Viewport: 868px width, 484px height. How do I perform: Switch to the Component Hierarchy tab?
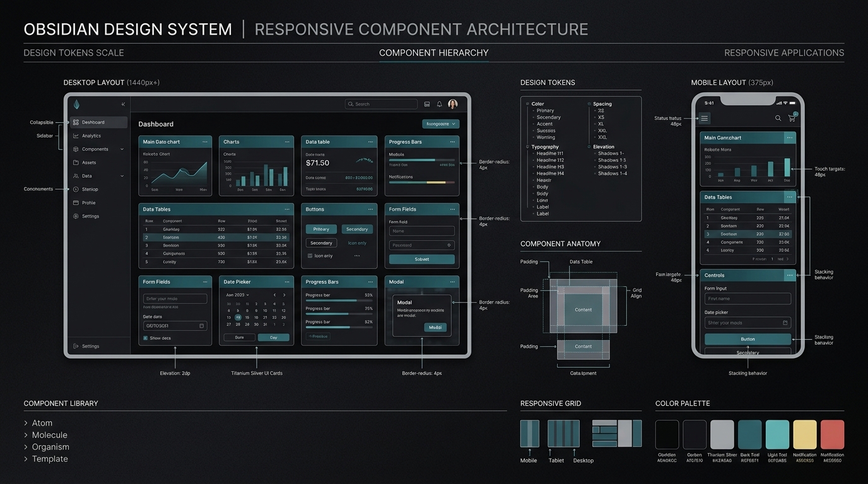(x=434, y=53)
